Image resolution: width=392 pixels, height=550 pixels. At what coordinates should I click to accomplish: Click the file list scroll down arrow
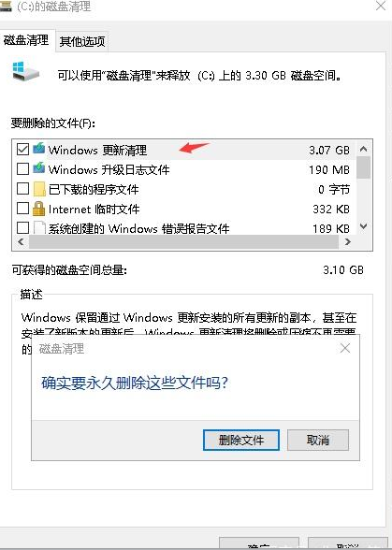[x=364, y=226]
